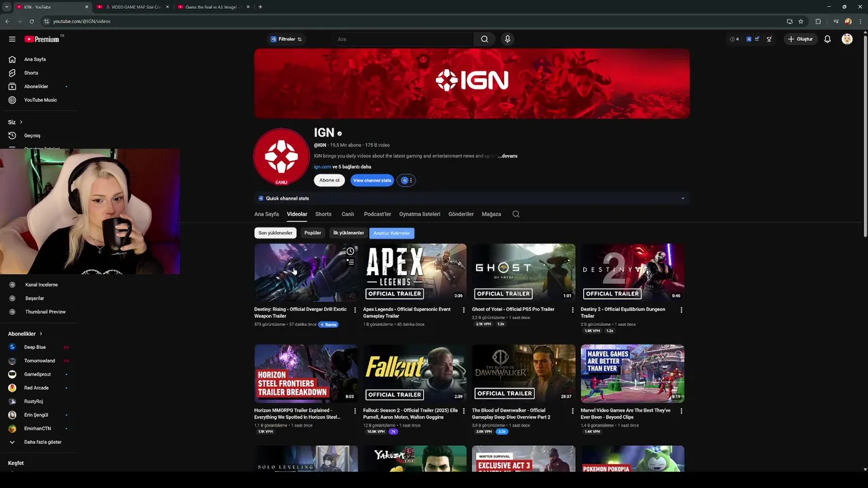Open the Fallout Season 2 trailer thumbnail

click(414, 373)
